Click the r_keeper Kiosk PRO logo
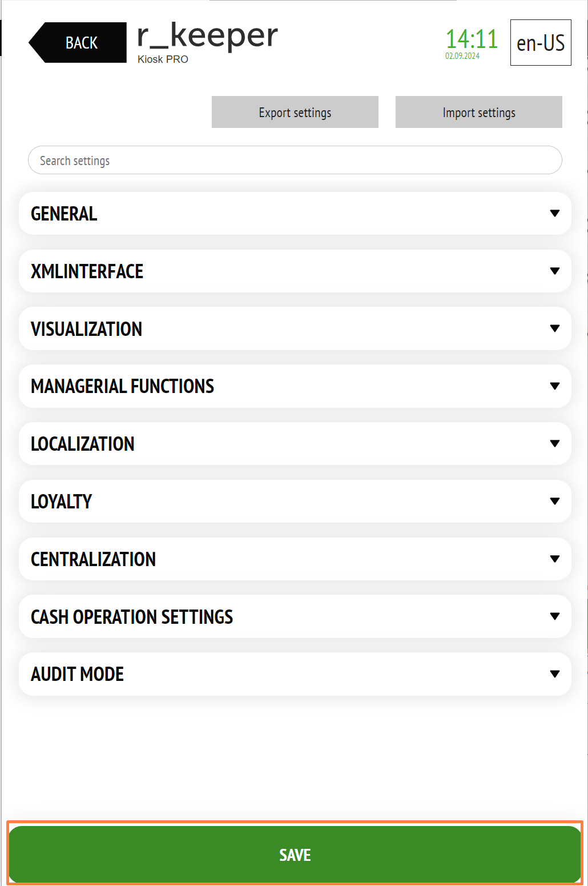The height and width of the screenshot is (886, 588). (207, 43)
